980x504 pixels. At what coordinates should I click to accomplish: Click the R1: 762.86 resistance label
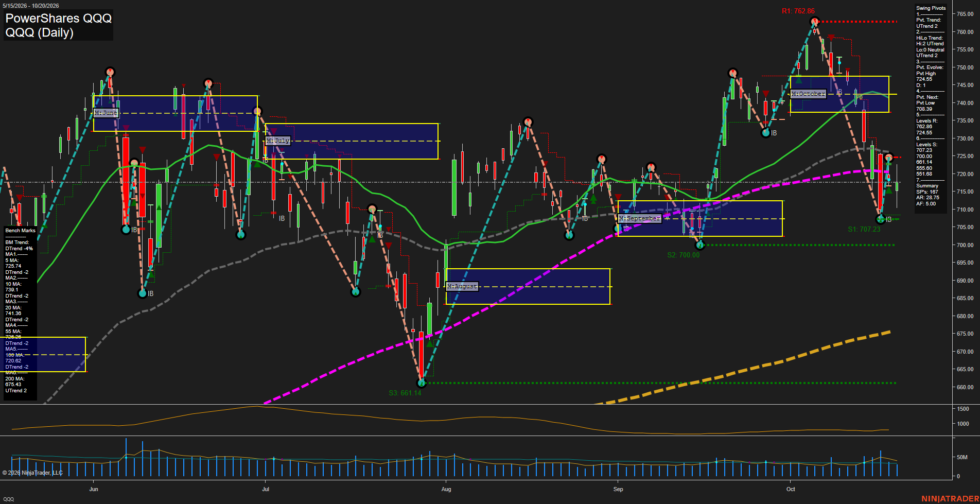pos(798,11)
